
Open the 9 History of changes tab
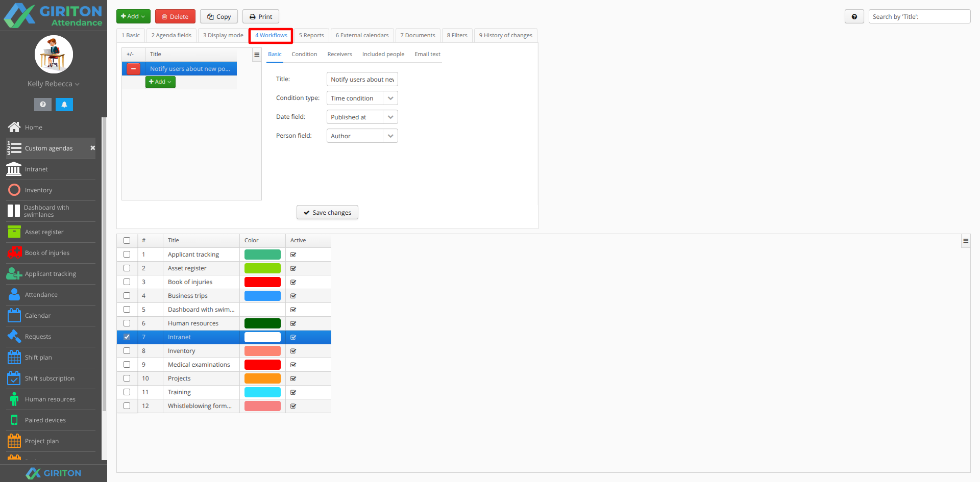tap(505, 35)
